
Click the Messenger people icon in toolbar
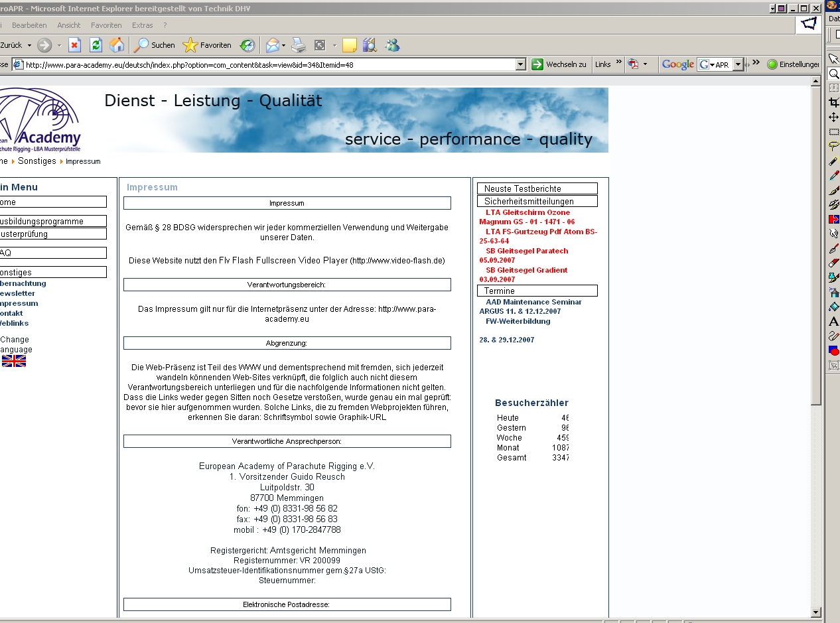[x=392, y=45]
